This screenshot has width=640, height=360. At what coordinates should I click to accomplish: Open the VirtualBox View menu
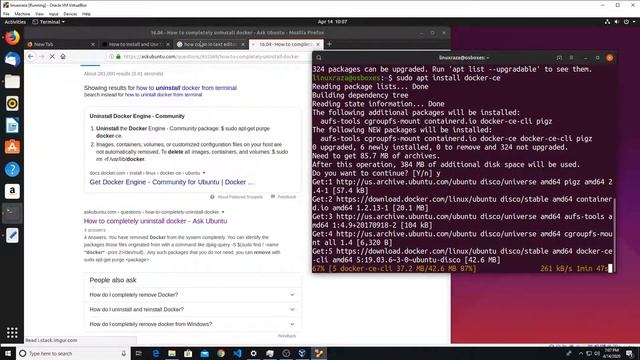(x=40, y=14)
